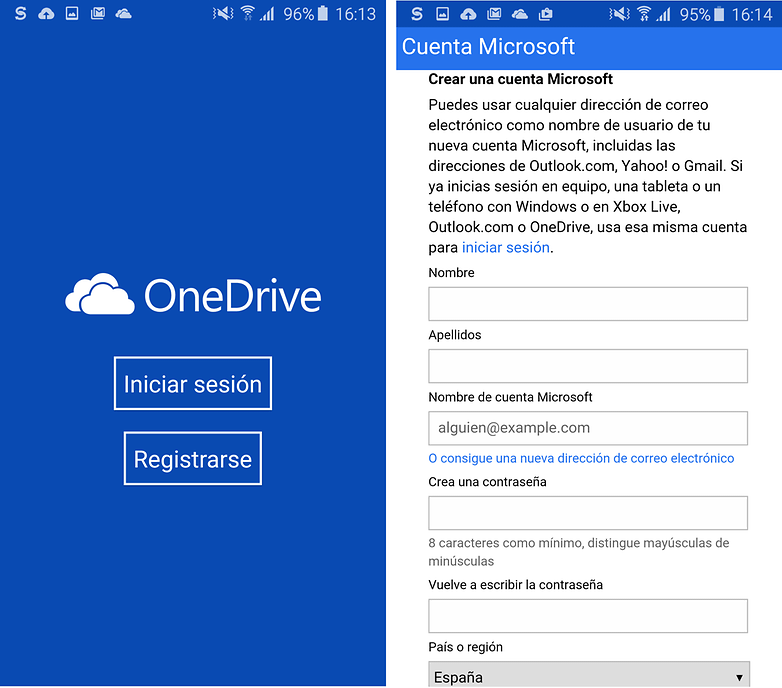This screenshot has height=688, width=782.
Task: Tap the battery icon in left status bar
Action: (323, 13)
